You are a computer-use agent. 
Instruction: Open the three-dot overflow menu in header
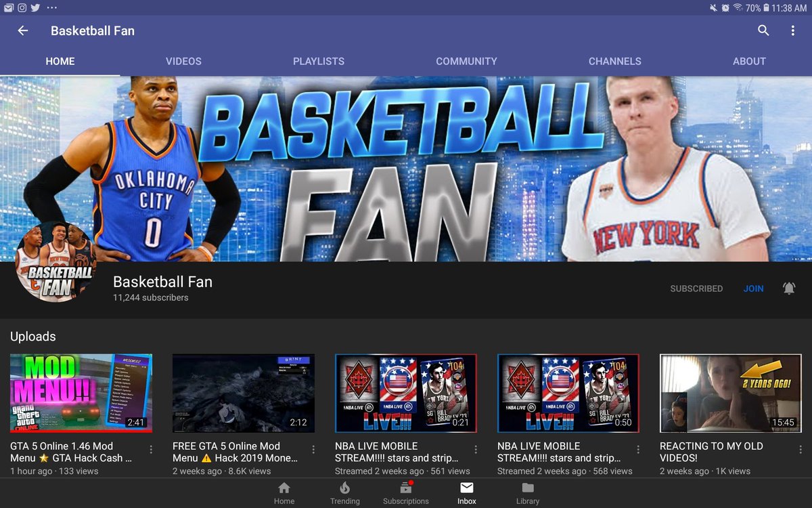[x=793, y=30]
